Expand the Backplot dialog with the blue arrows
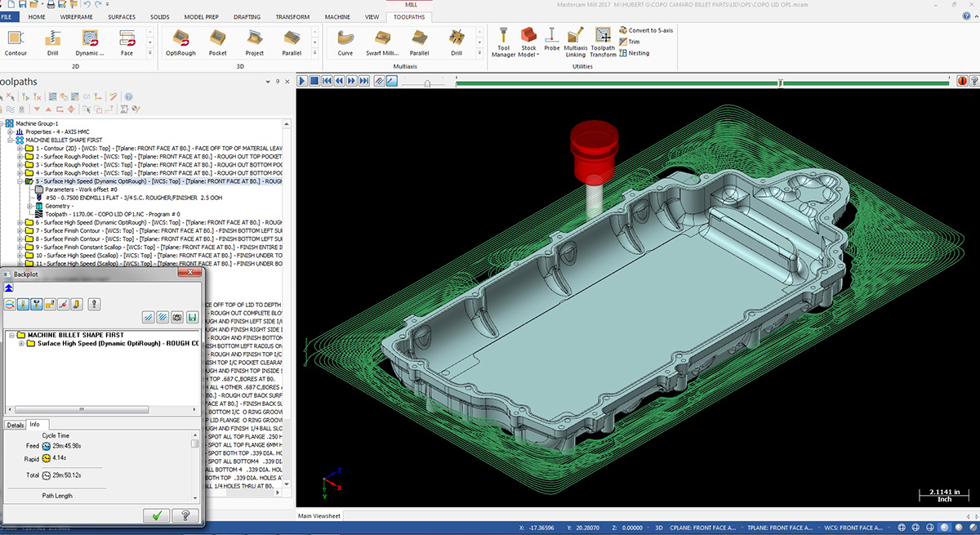 click(8, 288)
